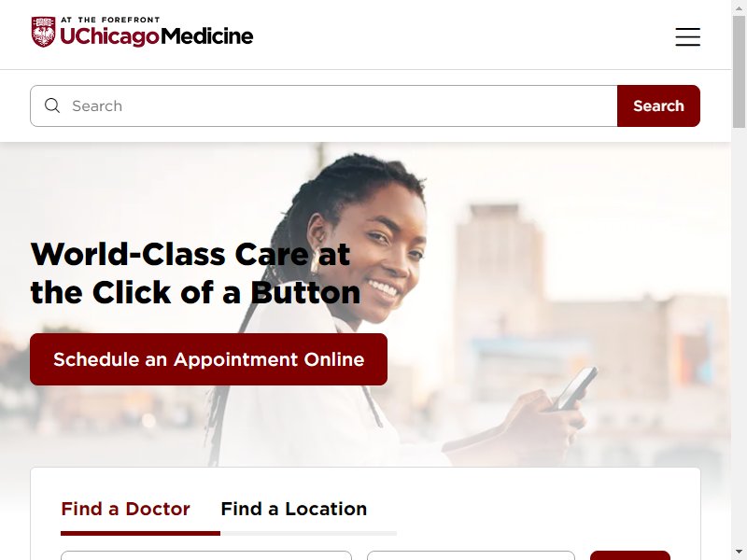This screenshot has width=747, height=560.
Task: Click the UChicago shield crest logo
Action: pos(43,32)
